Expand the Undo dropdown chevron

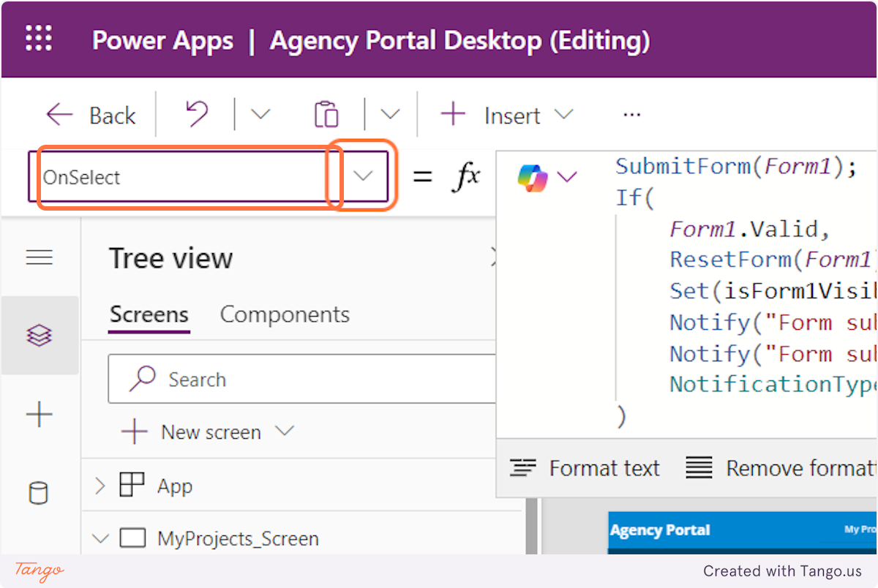pyautogui.click(x=260, y=114)
